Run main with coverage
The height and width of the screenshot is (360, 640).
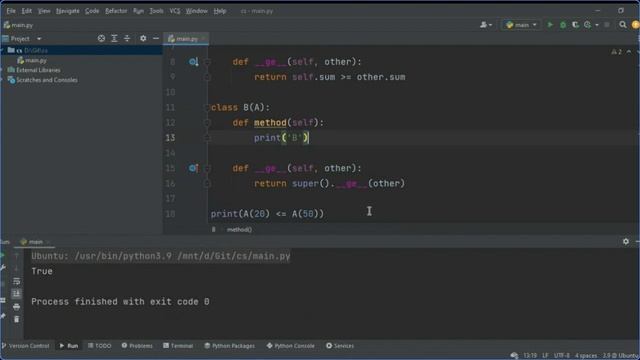pyautogui.click(x=575, y=25)
